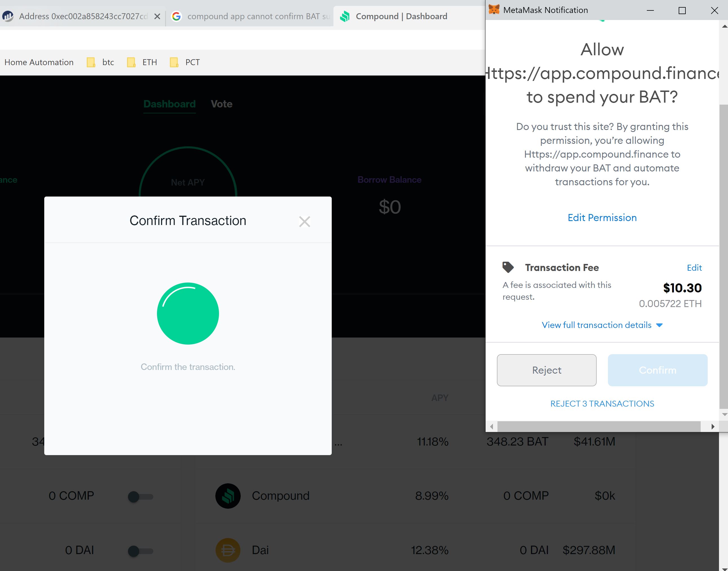
Task: Click the MetaMask fox icon
Action: click(494, 10)
